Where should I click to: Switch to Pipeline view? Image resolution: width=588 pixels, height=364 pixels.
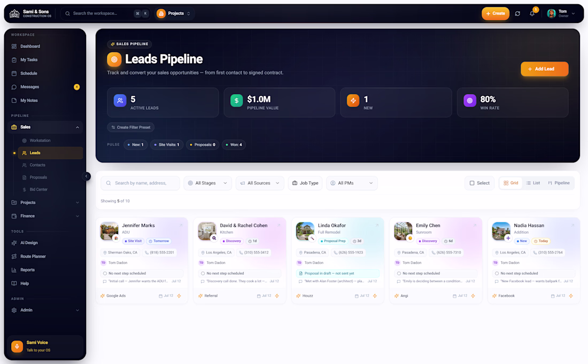click(559, 183)
